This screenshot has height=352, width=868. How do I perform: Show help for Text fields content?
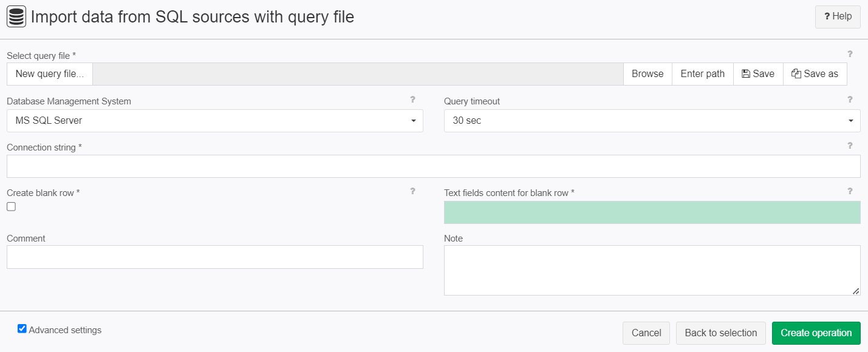point(850,191)
